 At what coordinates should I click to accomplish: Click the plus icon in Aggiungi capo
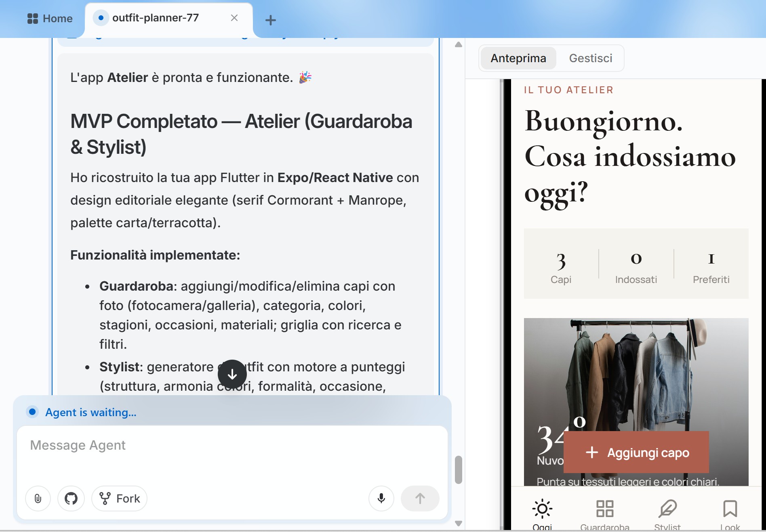point(592,452)
